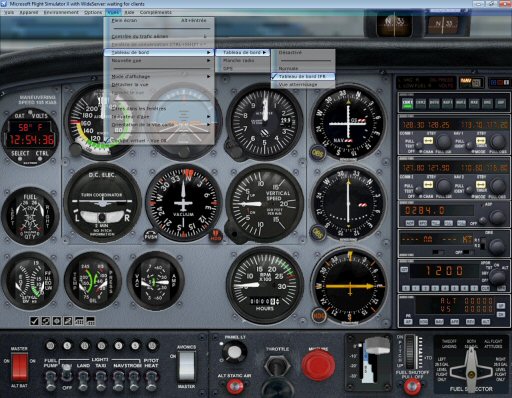512x398 pixels.
Task: Open the GPS panel icon
Action: (x=68, y=321)
